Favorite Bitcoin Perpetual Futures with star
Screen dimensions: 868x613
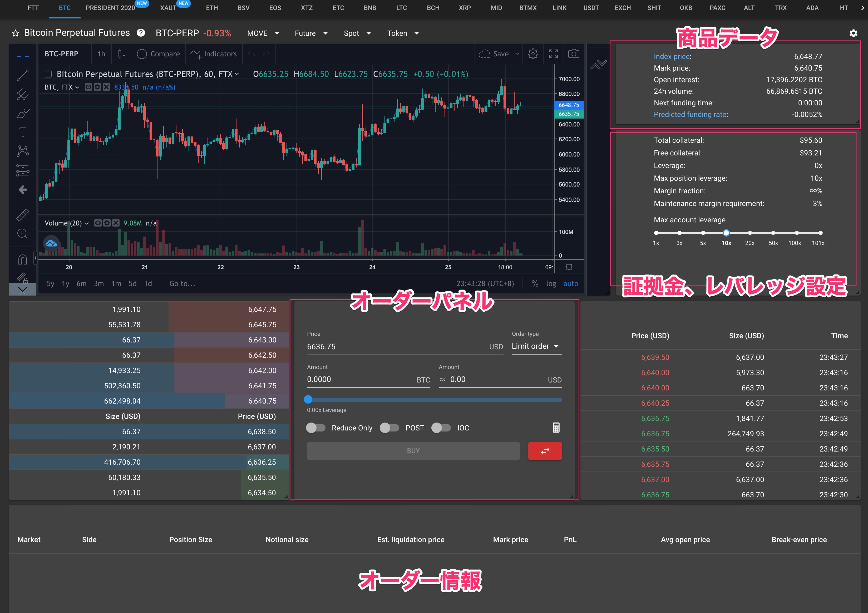(x=16, y=33)
